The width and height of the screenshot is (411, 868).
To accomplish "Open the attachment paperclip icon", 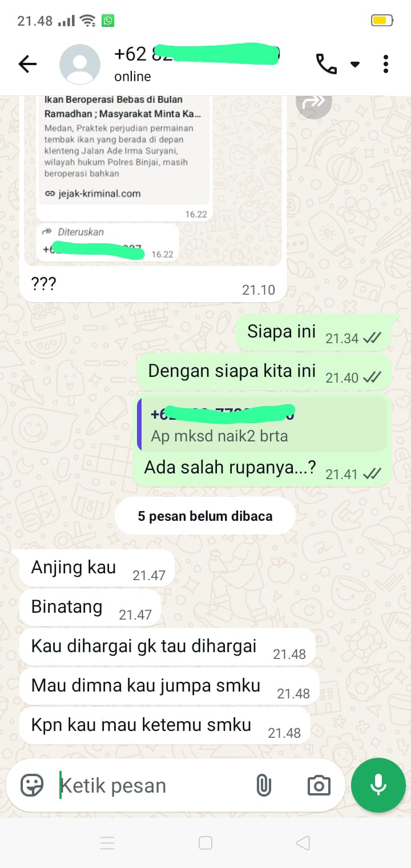I will [x=263, y=786].
